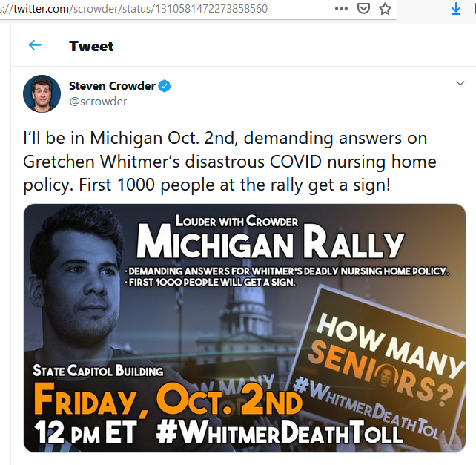Viewport: 476px width, 465px height.
Task: Click the Steven Crowder display name
Action: 112,85
